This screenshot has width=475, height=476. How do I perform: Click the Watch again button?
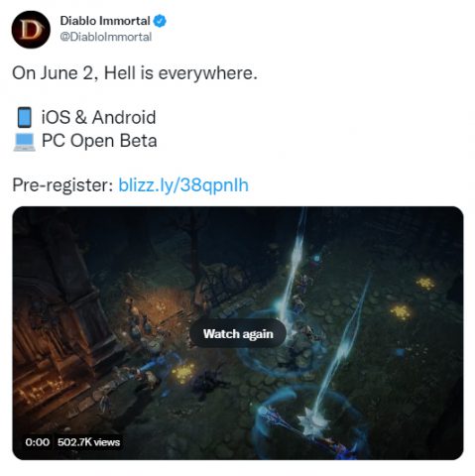point(238,333)
